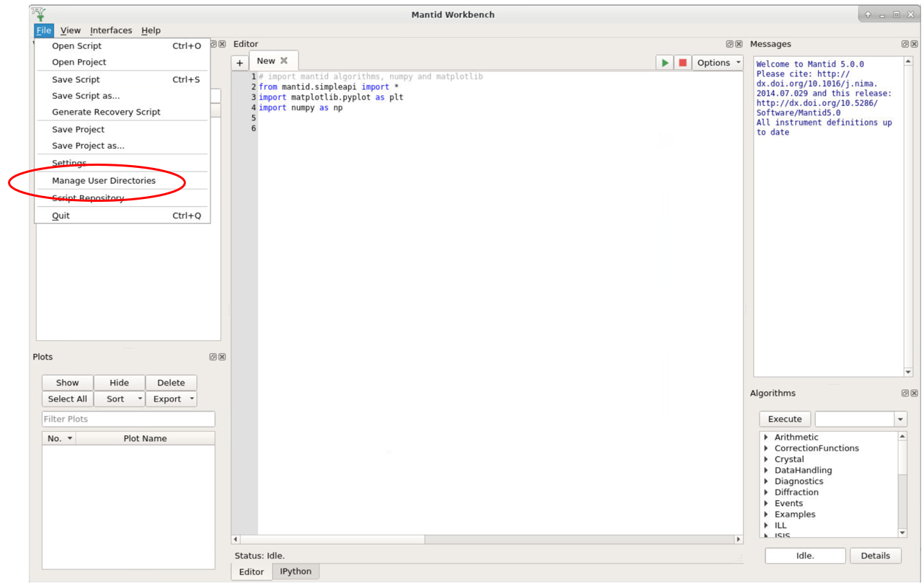Open the Options dropdown in Editor

(x=719, y=63)
